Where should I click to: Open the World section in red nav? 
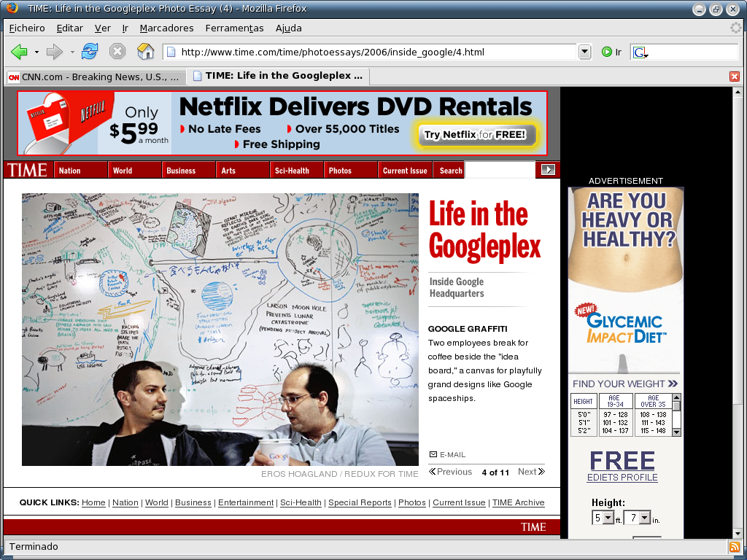(134, 171)
